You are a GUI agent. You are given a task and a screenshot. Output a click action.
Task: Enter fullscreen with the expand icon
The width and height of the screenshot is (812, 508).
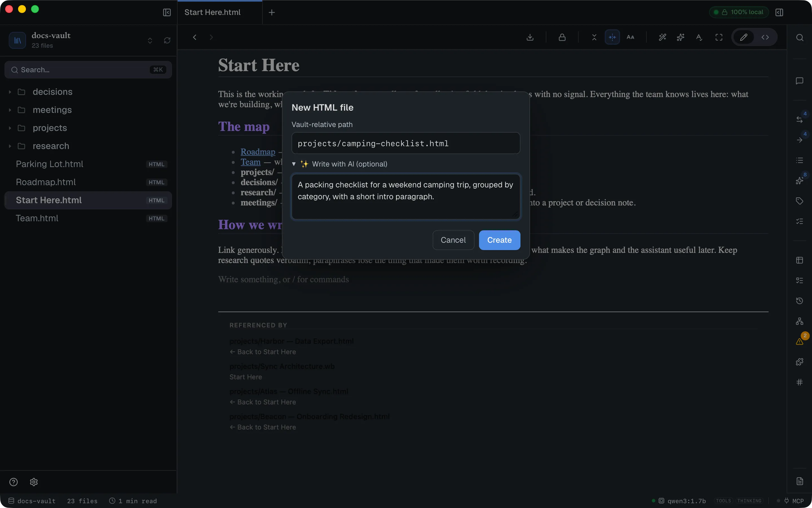719,37
